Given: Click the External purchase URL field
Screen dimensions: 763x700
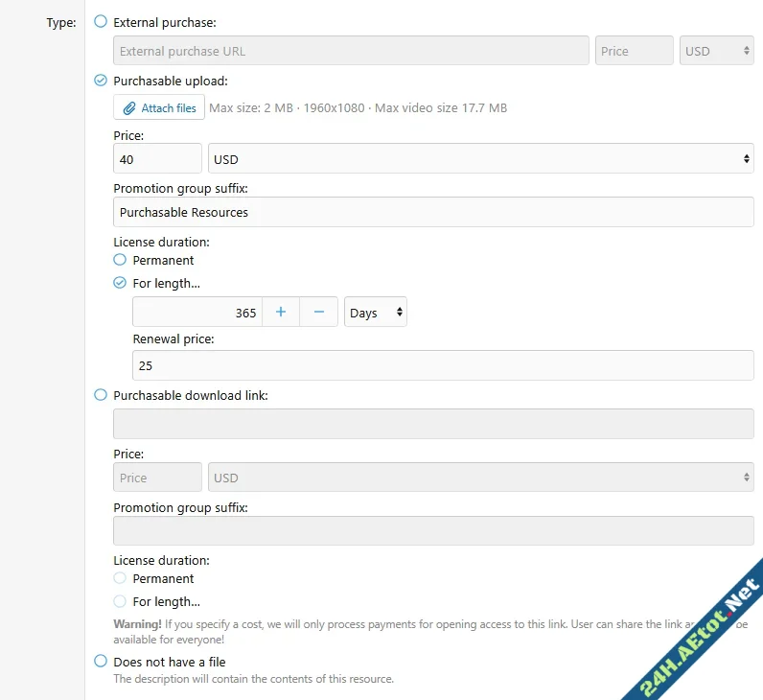Looking at the screenshot, I should tap(351, 51).
